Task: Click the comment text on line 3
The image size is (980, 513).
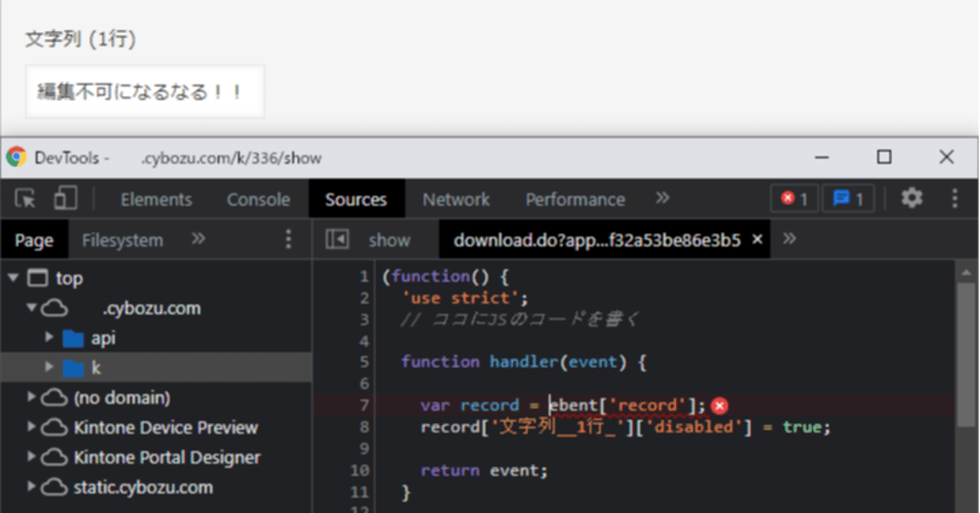Action: (x=520, y=319)
